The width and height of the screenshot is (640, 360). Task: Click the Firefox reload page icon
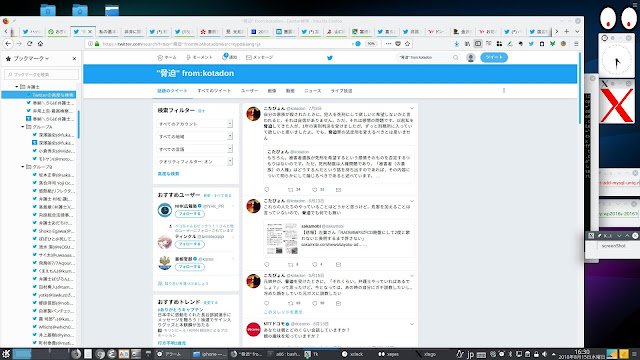pos(29,44)
